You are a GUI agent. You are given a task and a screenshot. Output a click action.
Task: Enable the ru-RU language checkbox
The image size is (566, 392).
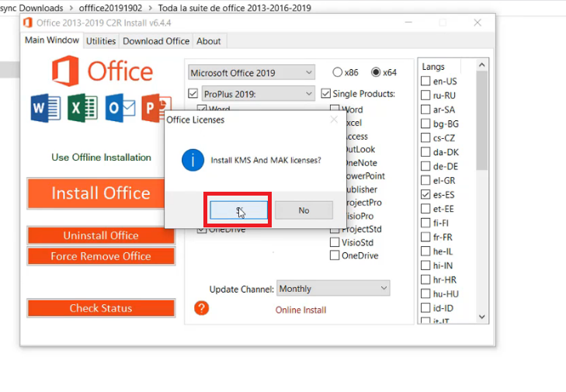click(425, 95)
